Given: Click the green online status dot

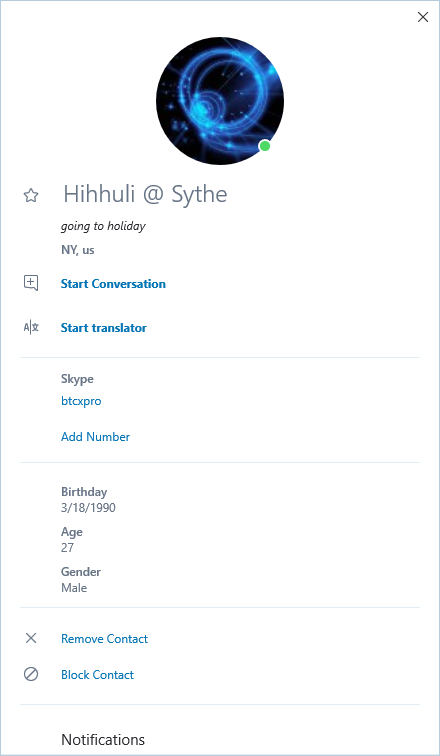Looking at the screenshot, I should (265, 146).
